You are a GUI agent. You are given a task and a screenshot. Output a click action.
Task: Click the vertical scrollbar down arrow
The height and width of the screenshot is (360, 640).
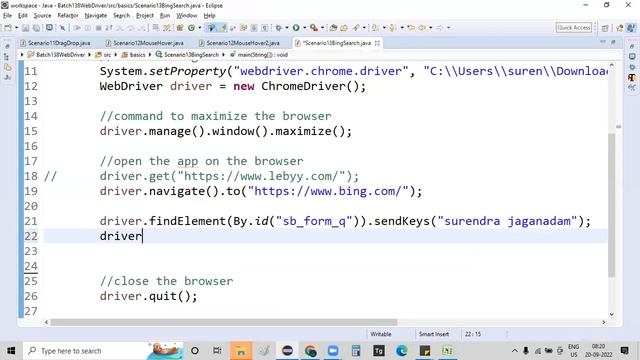click(611, 314)
